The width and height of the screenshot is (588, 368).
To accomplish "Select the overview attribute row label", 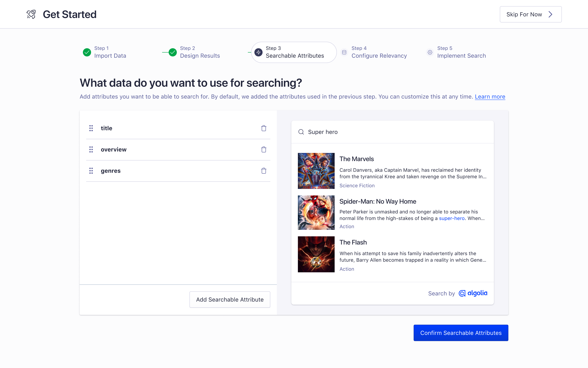I will (x=114, y=149).
